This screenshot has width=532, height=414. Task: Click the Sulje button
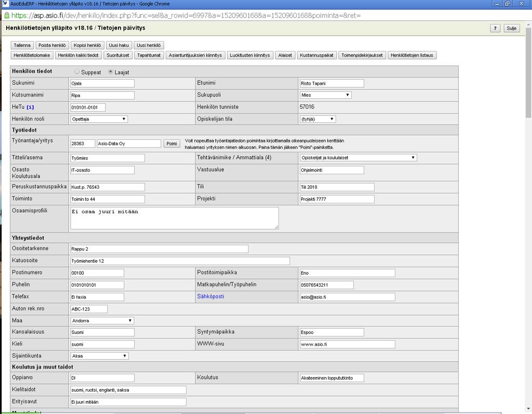[511, 28]
